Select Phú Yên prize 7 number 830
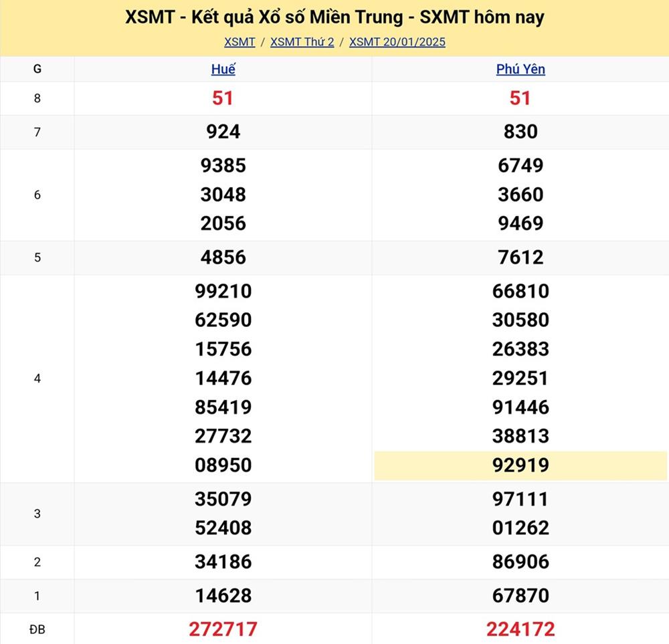 [x=520, y=132]
